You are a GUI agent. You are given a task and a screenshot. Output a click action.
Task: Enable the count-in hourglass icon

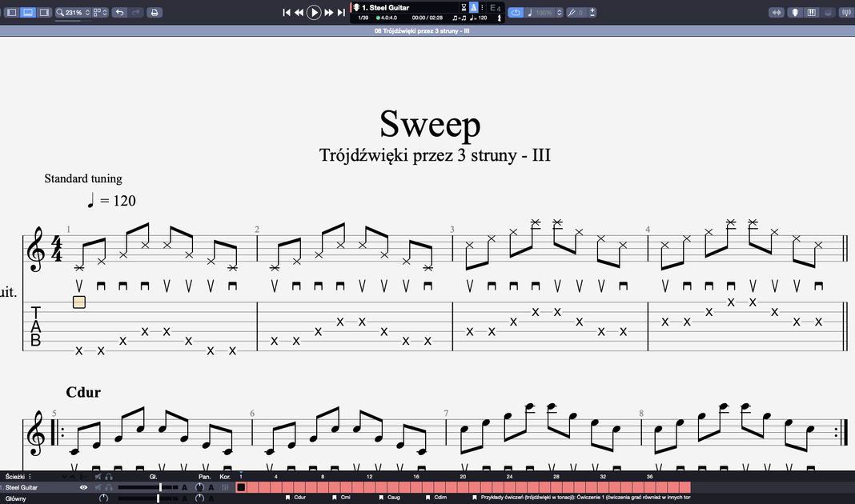tap(464, 7)
